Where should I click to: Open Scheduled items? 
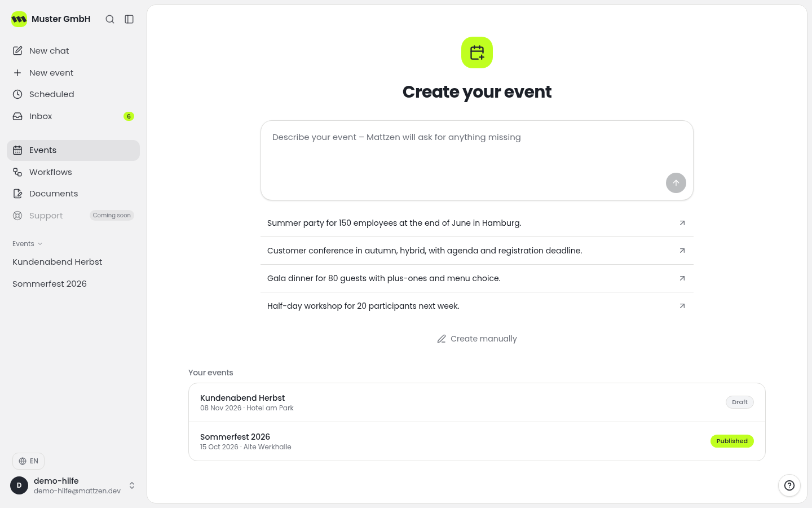(x=73, y=94)
